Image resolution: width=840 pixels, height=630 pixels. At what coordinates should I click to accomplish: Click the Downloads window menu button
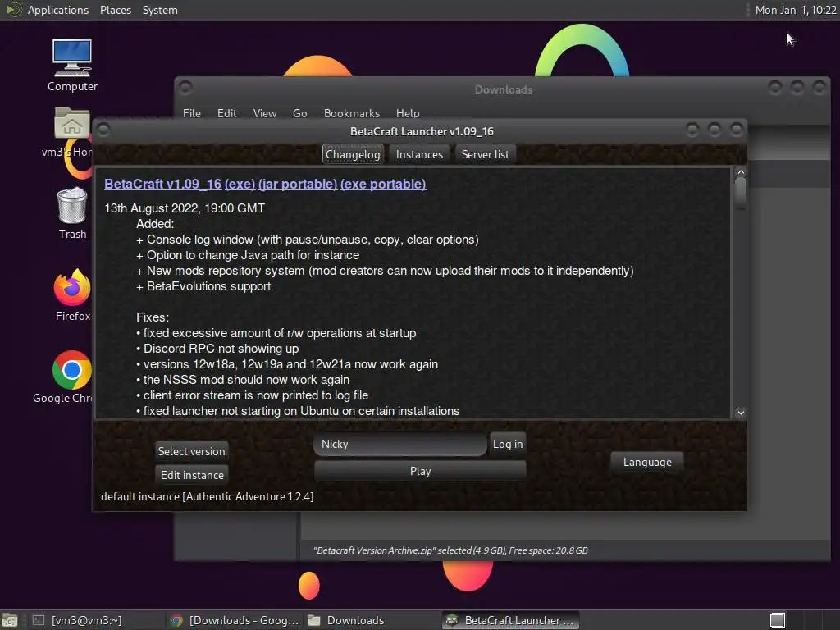185,88
